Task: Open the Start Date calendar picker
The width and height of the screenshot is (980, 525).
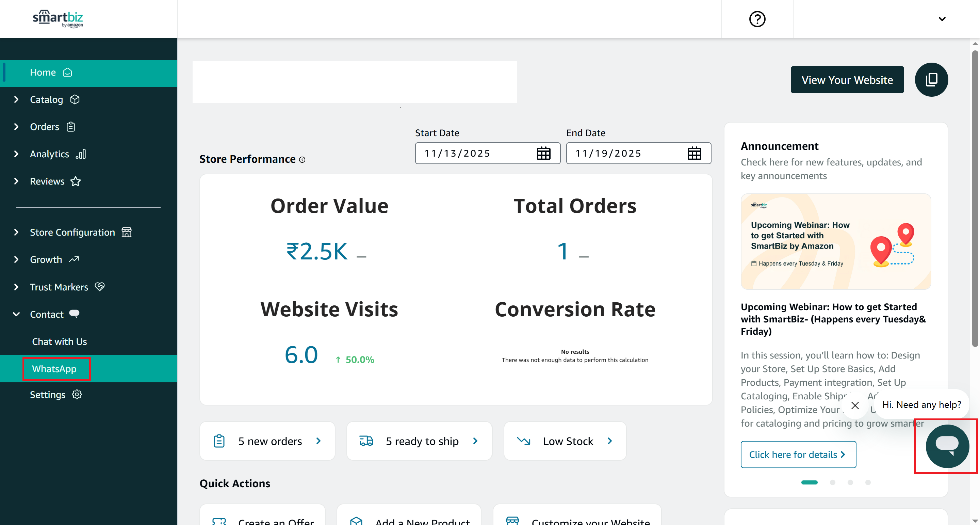Action: coord(543,154)
